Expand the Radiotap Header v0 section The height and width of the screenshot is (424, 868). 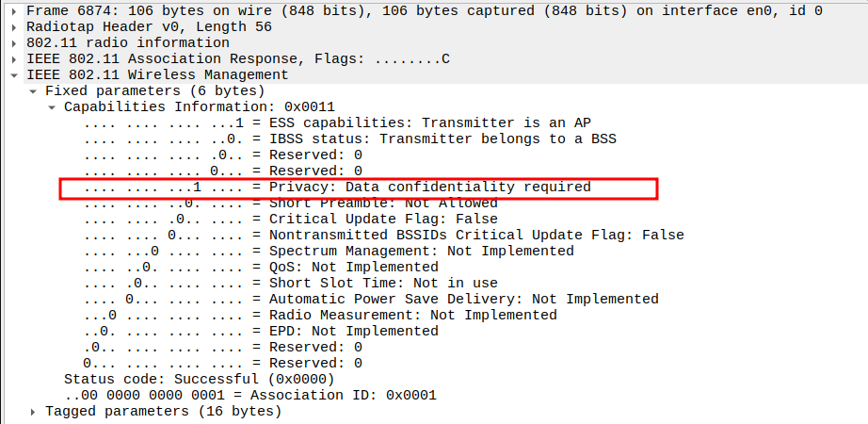click(14, 27)
